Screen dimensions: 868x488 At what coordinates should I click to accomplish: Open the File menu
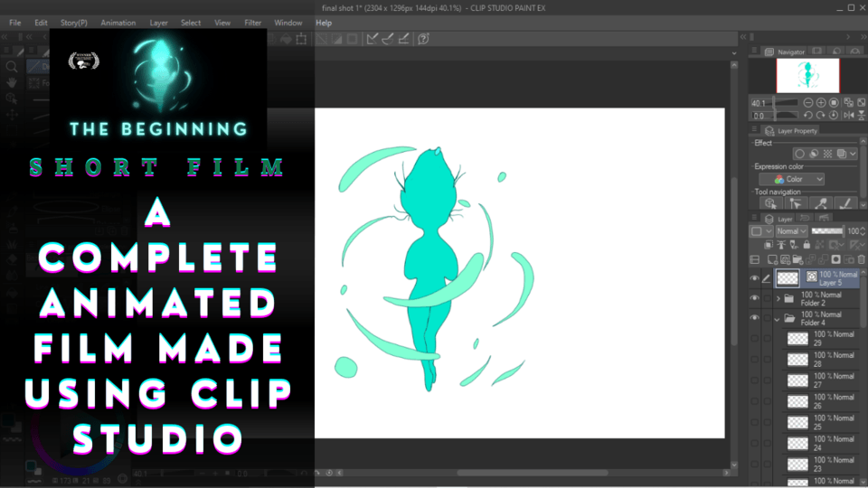(15, 23)
